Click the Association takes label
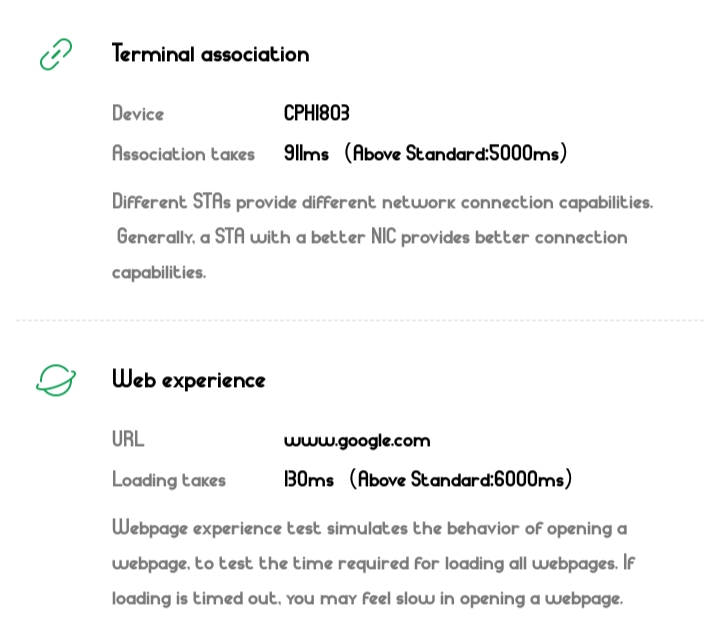 pos(183,154)
